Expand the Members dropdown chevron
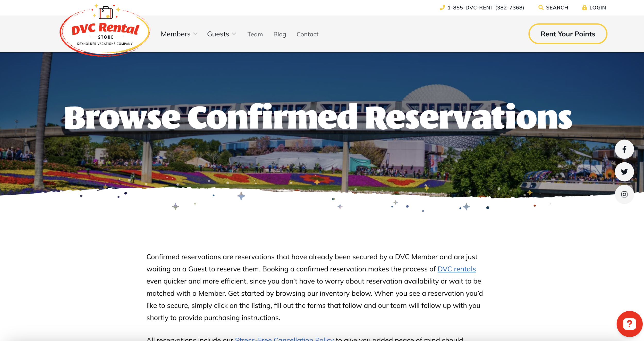644x341 pixels. [196, 34]
